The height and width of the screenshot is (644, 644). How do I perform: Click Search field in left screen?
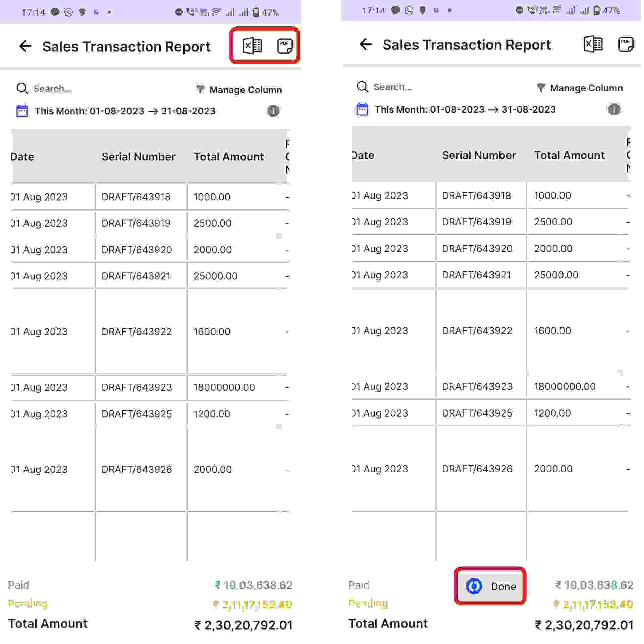point(53,89)
